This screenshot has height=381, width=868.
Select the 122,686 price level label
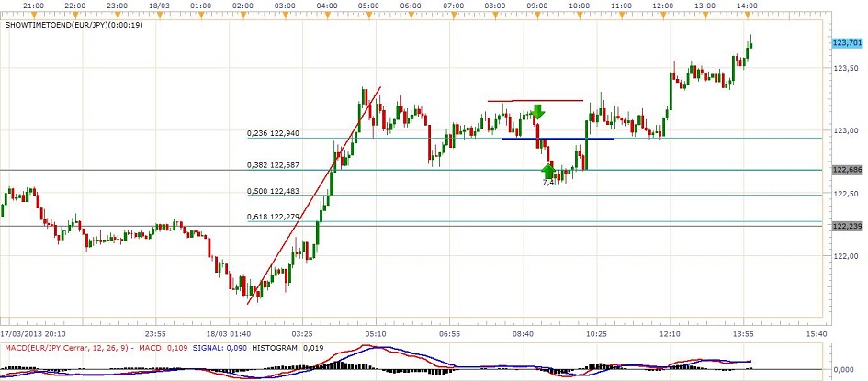pos(846,170)
